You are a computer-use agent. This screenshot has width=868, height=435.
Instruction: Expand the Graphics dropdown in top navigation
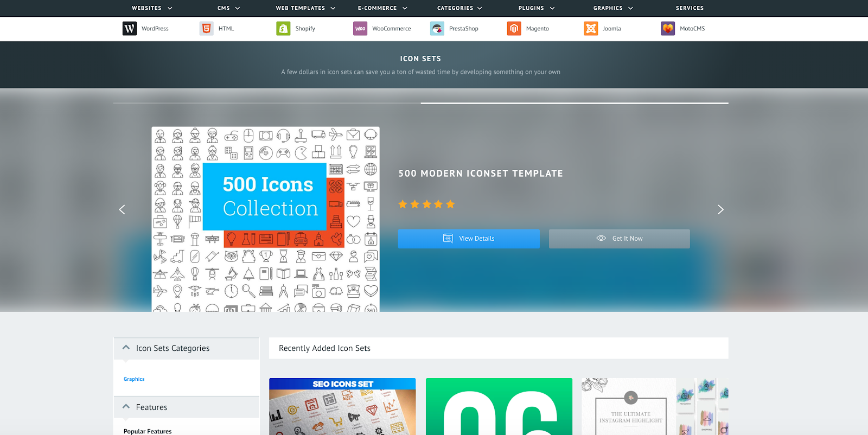(x=613, y=8)
